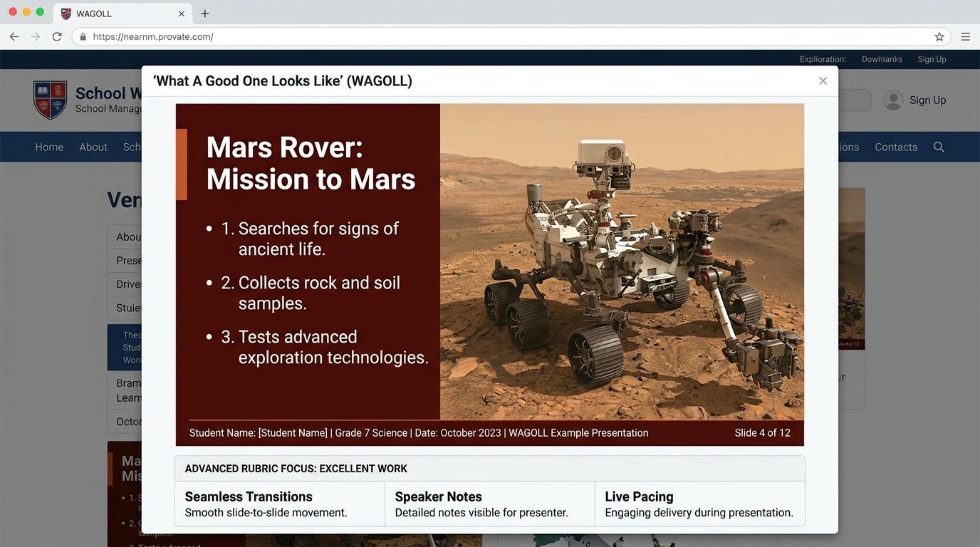Click bullet 'Tests advanced exploration technologies'

317,347
